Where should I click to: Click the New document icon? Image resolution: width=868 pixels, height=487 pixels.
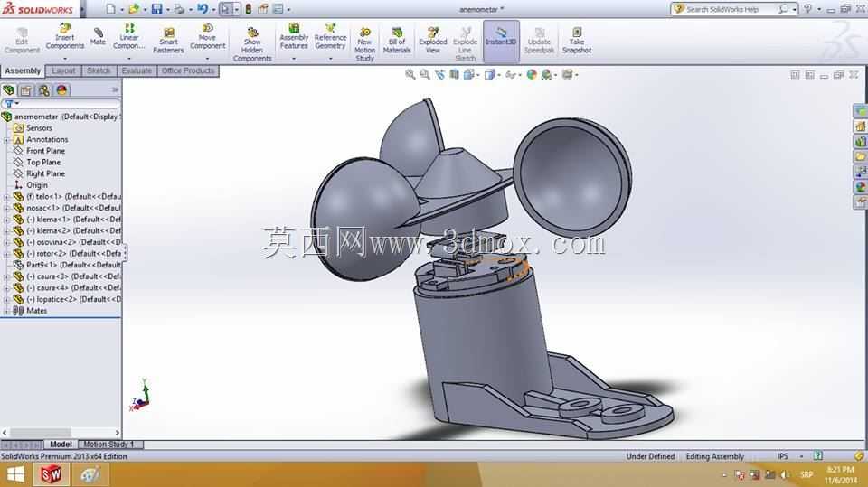[x=110, y=9]
